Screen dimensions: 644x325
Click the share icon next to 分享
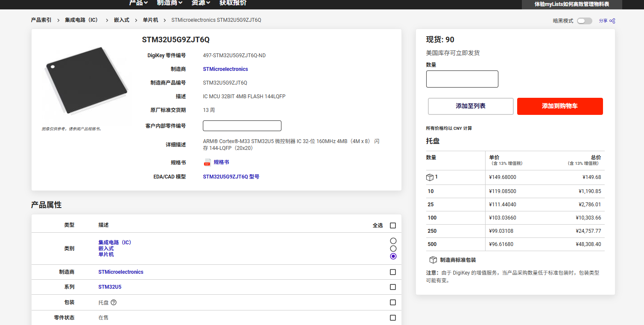click(612, 21)
